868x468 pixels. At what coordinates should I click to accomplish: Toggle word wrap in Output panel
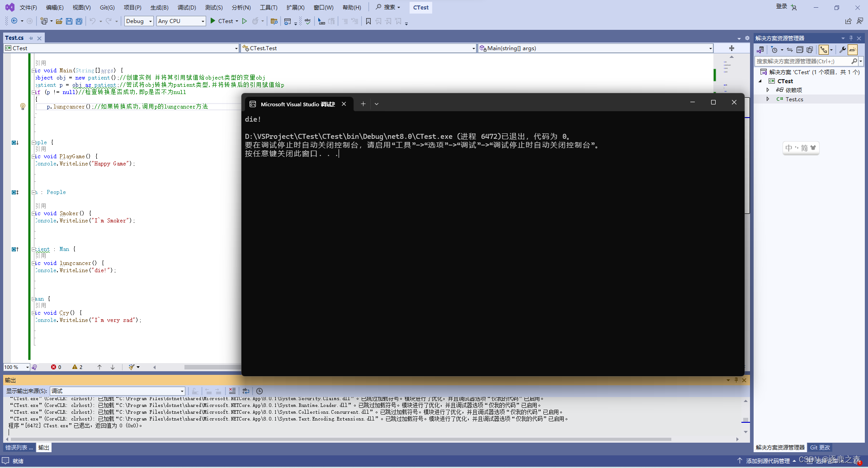point(246,391)
